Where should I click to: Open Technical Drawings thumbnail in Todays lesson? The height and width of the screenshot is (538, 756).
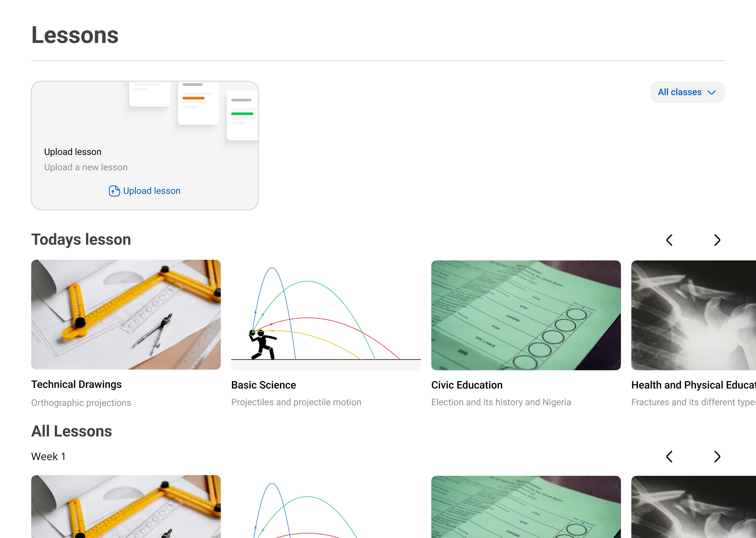tap(126, 314)
